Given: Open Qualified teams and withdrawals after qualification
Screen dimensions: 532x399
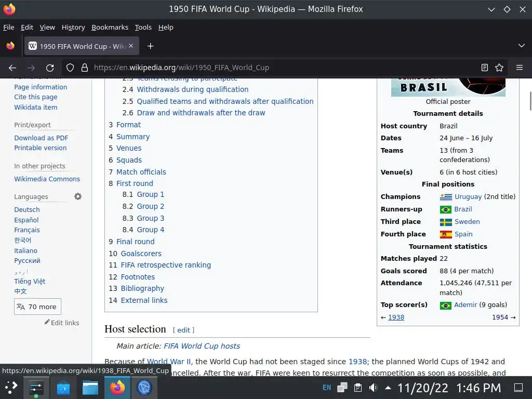Looking at the screenshot, I should click(225, 101).
